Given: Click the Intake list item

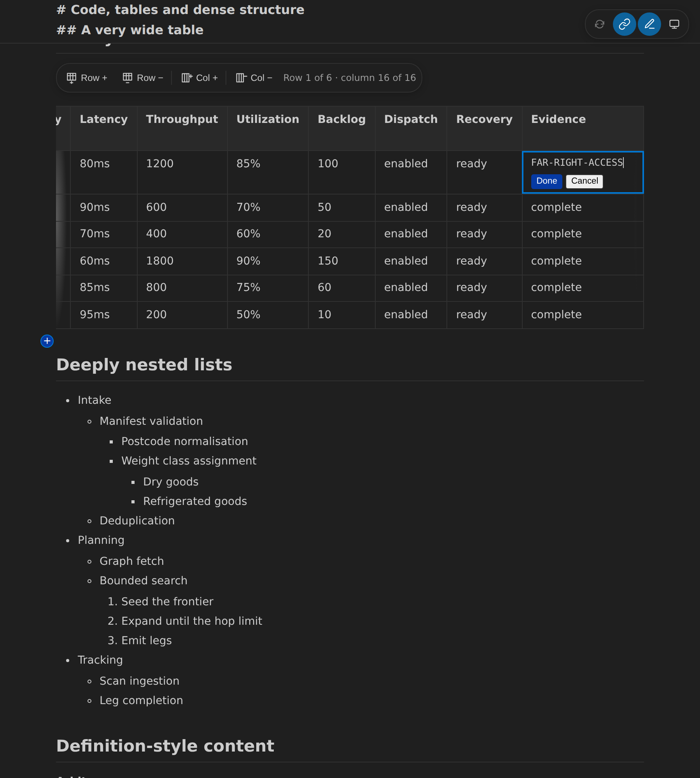Looking at the screenshot, I should click(x=94, y=400).
